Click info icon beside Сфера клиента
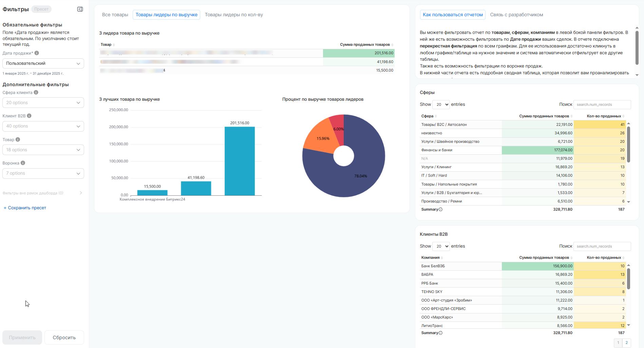644x348 pixels. pos(36,92)
